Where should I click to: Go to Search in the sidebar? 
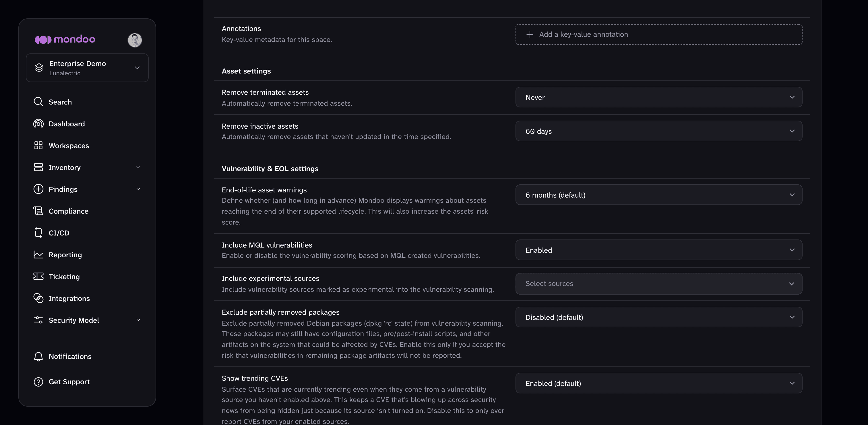tap(60, 102)
